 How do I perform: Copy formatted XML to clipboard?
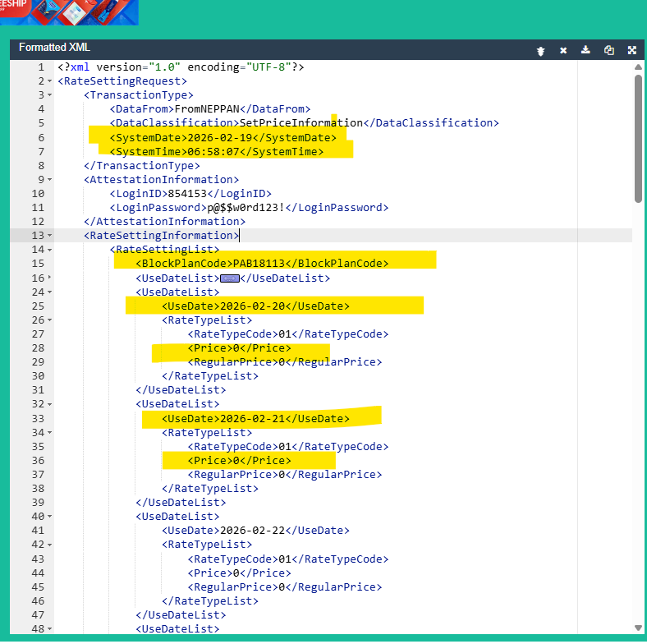click(x=608, y=50)
